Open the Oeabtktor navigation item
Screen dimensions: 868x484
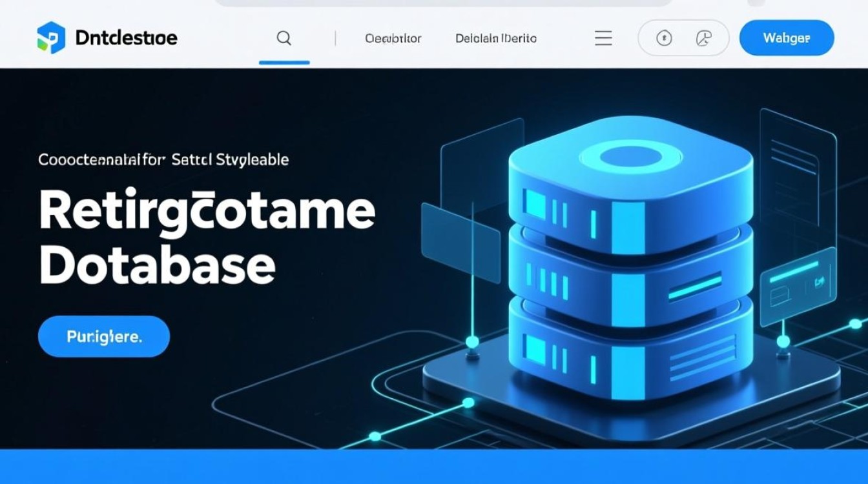pyautogui.click(x=393, y=38)
